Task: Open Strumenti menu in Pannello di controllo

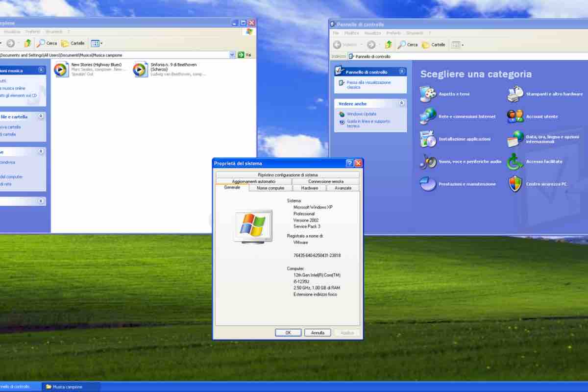Action: pos(415,33)
